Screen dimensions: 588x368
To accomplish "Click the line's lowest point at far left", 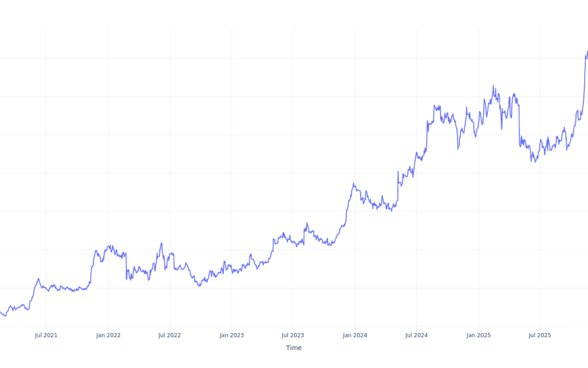I will pyautogui.click(x=5, y=316).
